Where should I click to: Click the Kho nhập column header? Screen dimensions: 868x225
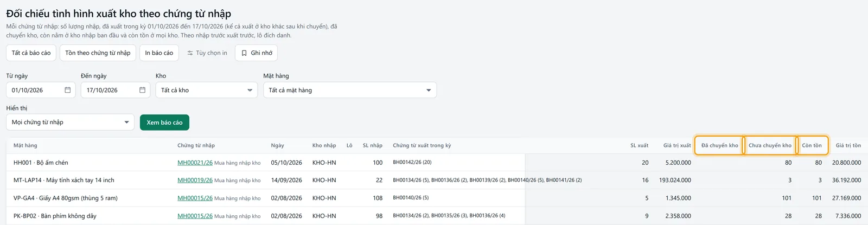click(x=324, y=145)
